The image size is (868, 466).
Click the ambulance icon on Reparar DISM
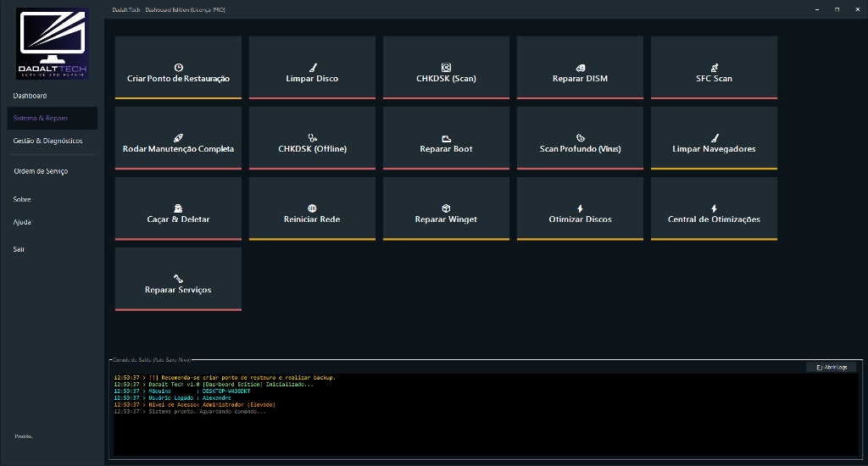click(x=580, y=67)
